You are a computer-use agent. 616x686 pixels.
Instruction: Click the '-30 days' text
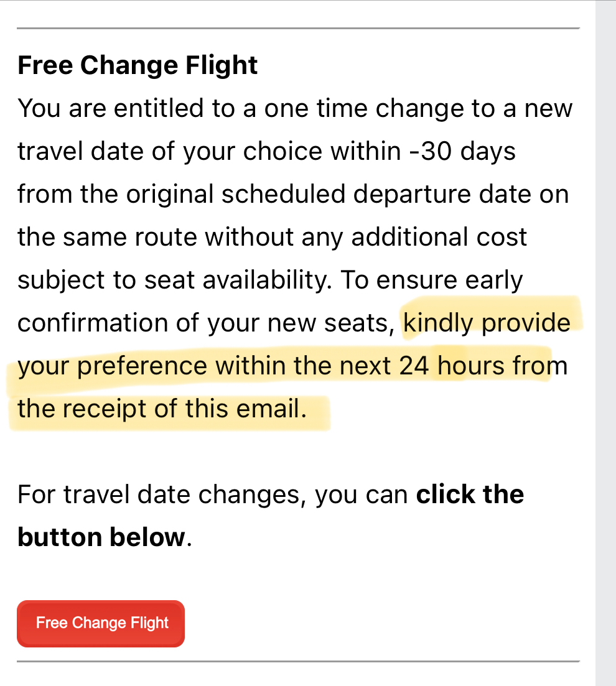click(x=462, y=151)
